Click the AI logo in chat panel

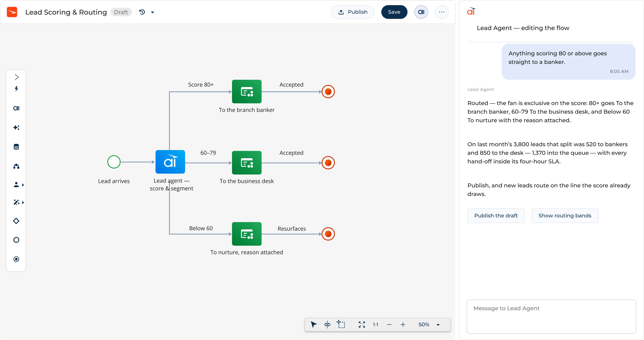pos(471,11)
